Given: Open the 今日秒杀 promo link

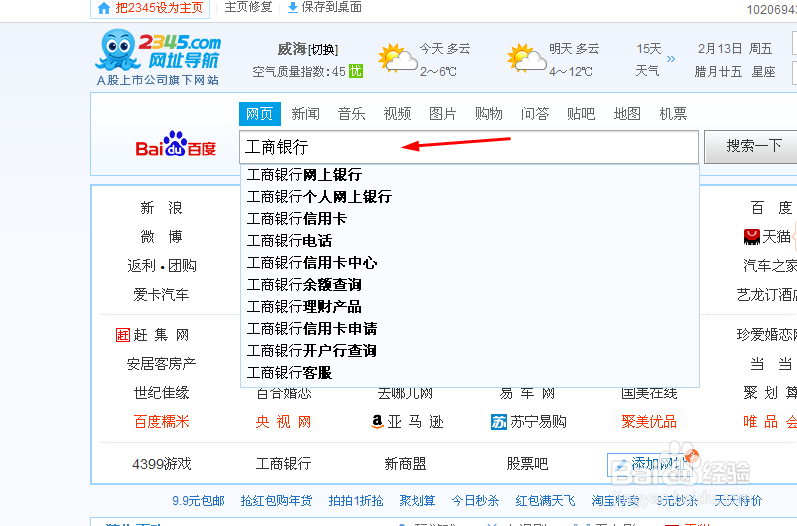Looking at the screenshot, I should 475,501.
